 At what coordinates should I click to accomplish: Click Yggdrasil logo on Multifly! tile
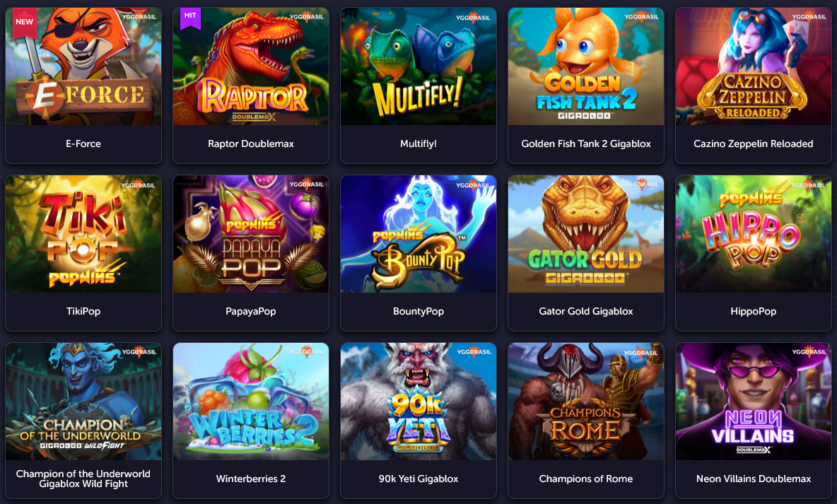pos(473,17)
